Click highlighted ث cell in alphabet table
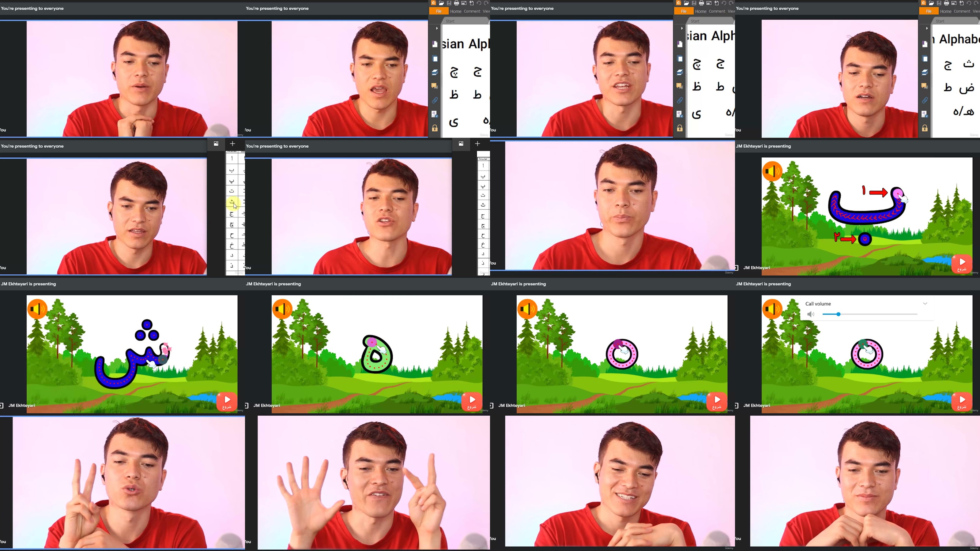Image resolution: width=980 pixels, height=551 pixels. 232,202
